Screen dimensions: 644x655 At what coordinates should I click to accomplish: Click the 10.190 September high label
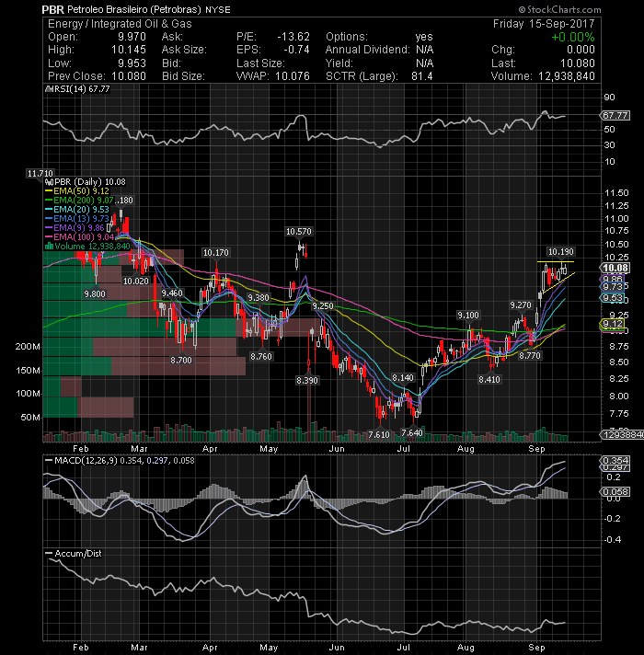click(561, 251)
